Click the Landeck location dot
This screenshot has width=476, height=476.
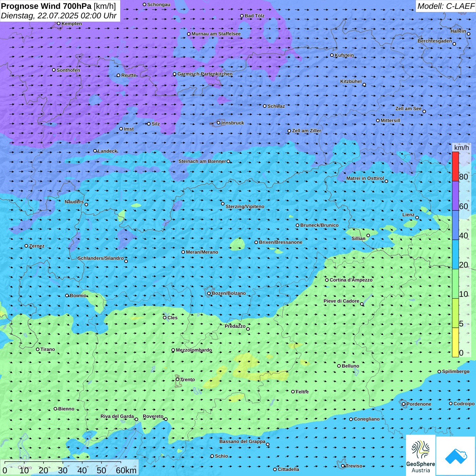tap(95, 151)
